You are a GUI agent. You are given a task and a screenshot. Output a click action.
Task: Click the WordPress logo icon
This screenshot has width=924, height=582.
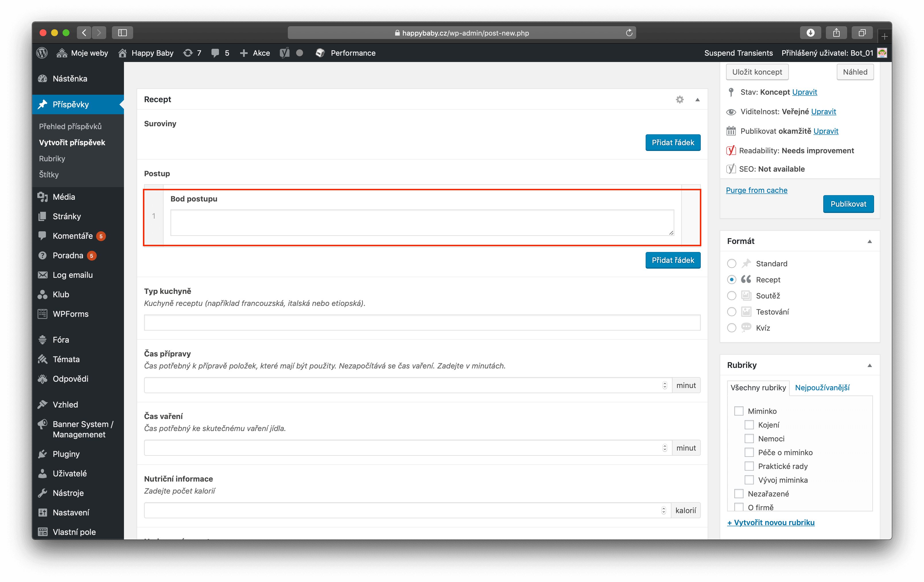pyautogui.click(x=42, y=53)
